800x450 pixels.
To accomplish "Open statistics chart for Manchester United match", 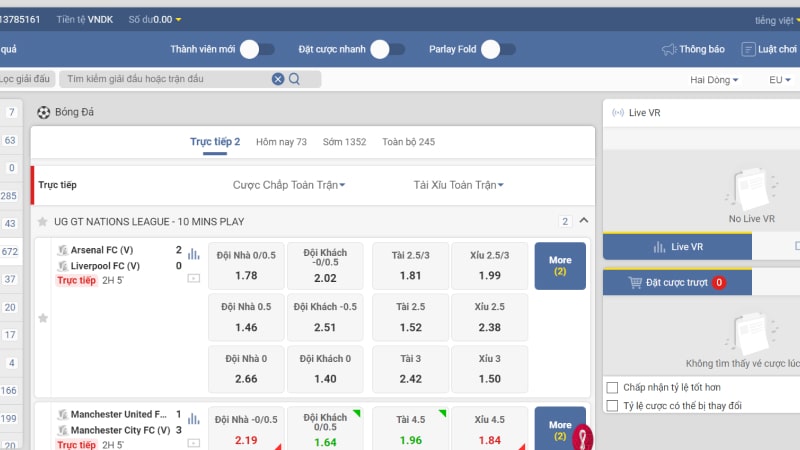I will point(193,419).
